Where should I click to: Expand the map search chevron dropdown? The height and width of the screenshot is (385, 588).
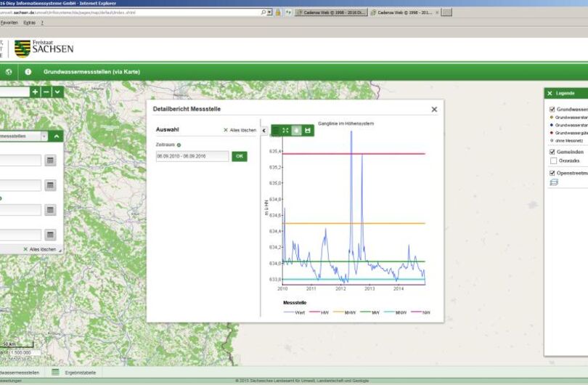tap(57, 92)
